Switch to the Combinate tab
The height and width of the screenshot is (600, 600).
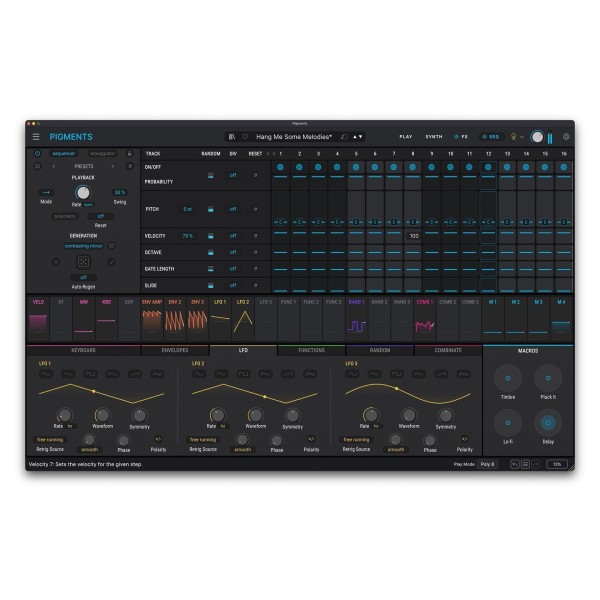pos(448,350)
